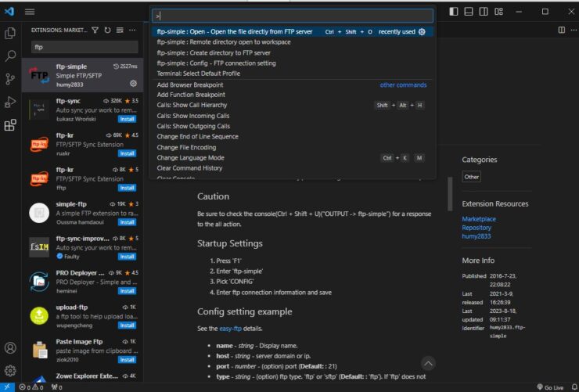Install the Paste Image Ftp extension
579x392 pixels.
127,359
